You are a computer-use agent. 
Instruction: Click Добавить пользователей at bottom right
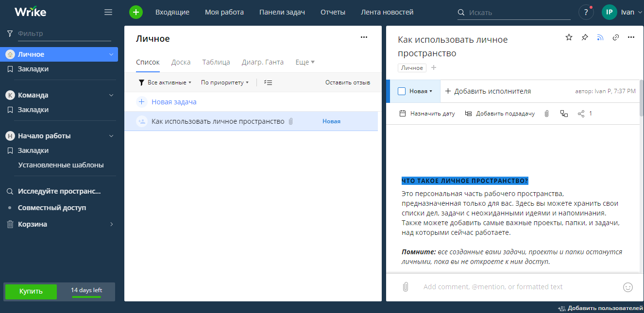click(601, 308)
